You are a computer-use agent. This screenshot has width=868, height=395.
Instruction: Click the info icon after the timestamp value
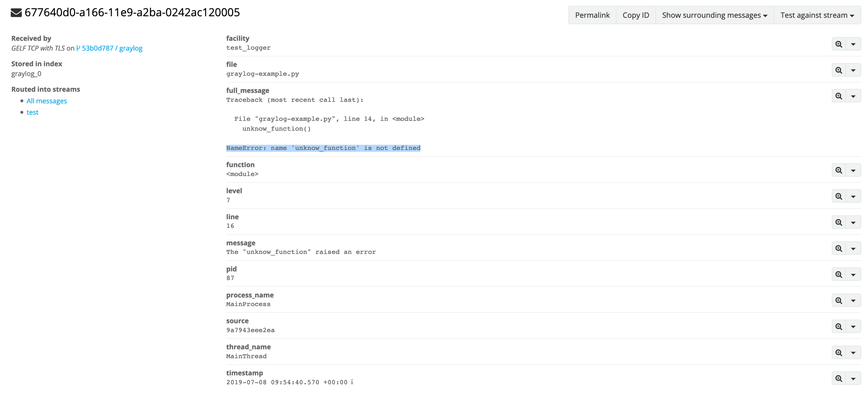pyautogui.click(x=352, y=382)
